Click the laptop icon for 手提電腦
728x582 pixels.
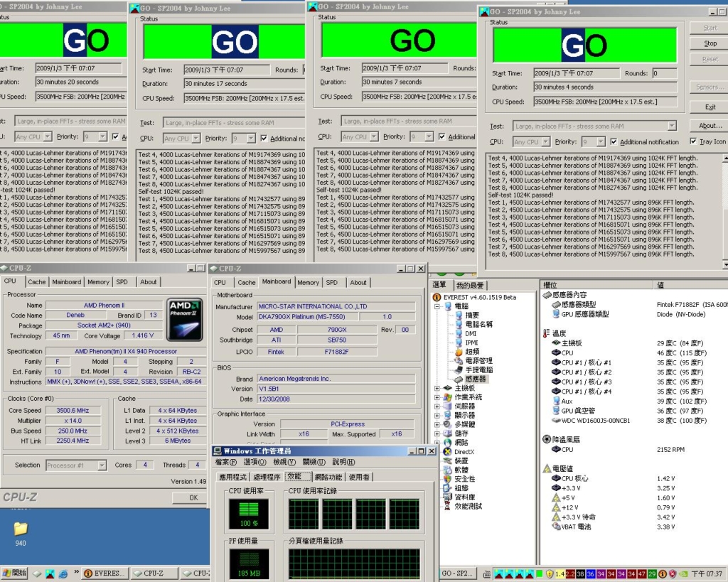[x=459, y=370]
